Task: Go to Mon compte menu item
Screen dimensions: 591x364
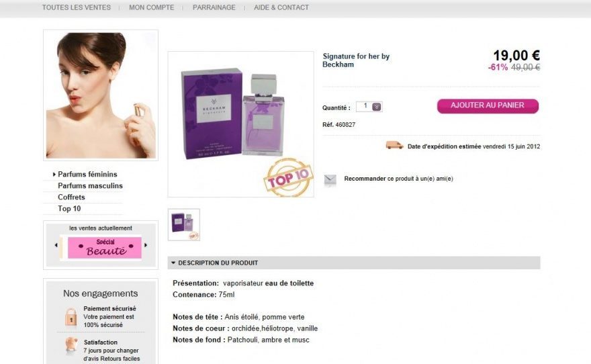Action: coord(152,7)
